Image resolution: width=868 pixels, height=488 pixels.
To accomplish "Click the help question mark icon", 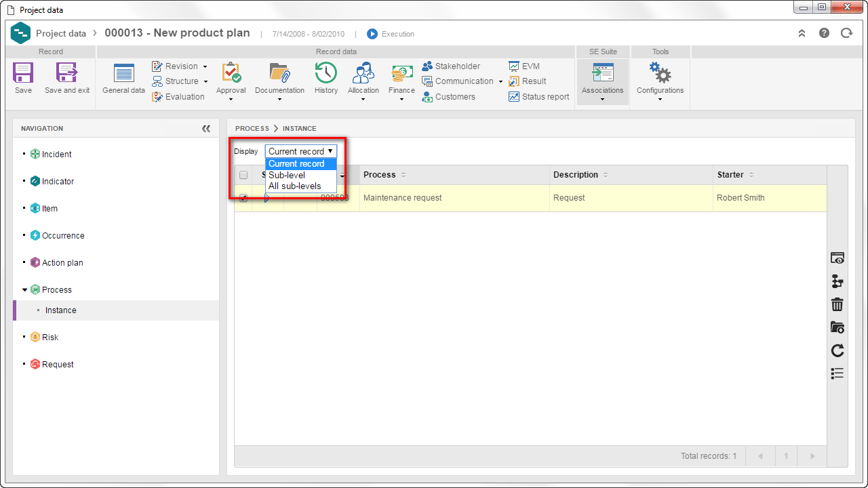I will (x=824, y=33).
